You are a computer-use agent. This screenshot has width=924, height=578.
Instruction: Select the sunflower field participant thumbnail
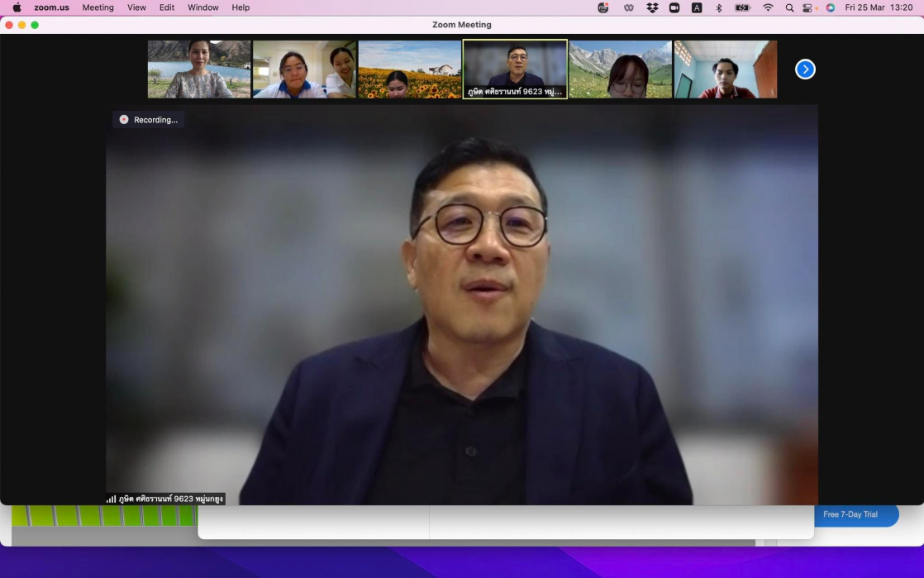pyautogui.click(x=409, y=69)
